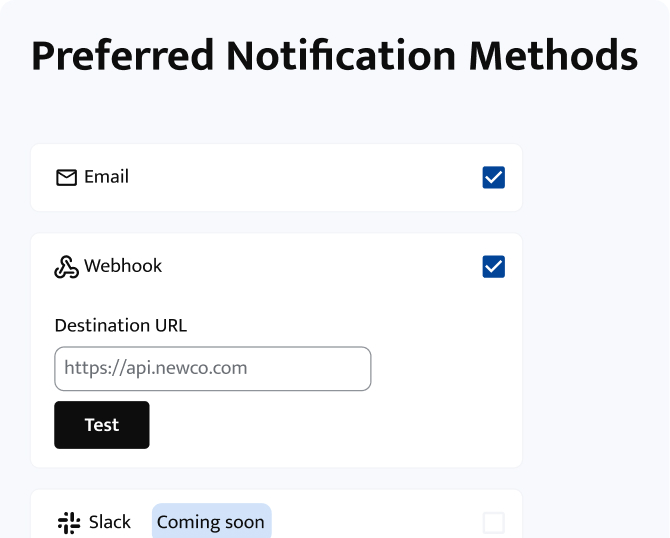Screen dimensions: 670x538
Task: Click the Destination URL field label
Action: coord(120,325)
